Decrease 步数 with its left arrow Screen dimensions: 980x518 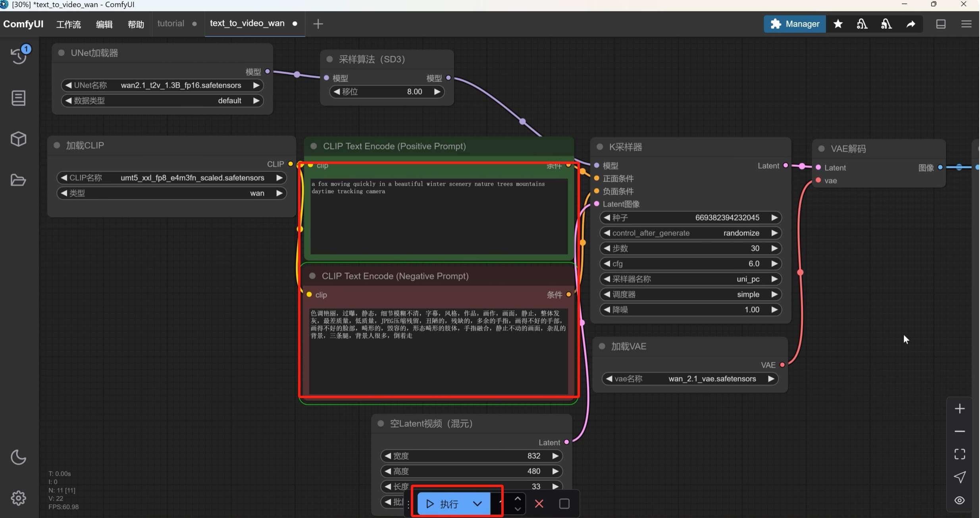pos(606,248)
